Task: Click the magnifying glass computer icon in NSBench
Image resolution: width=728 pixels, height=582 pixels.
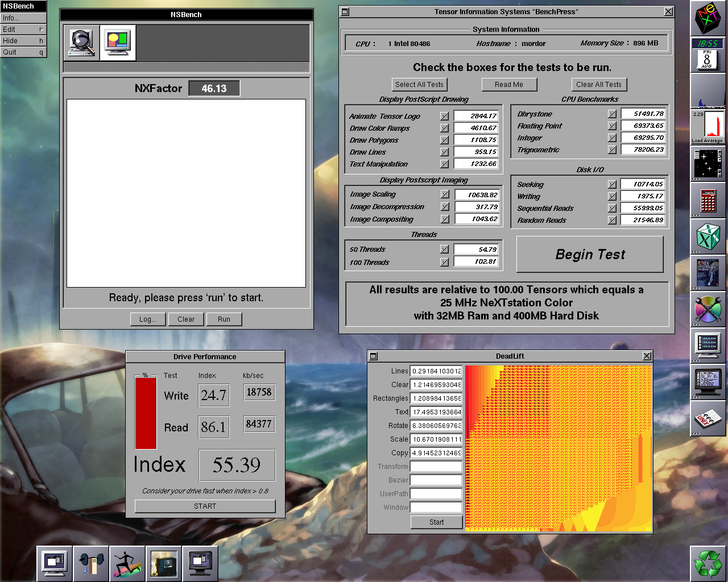Action: [x=82, y=43]
